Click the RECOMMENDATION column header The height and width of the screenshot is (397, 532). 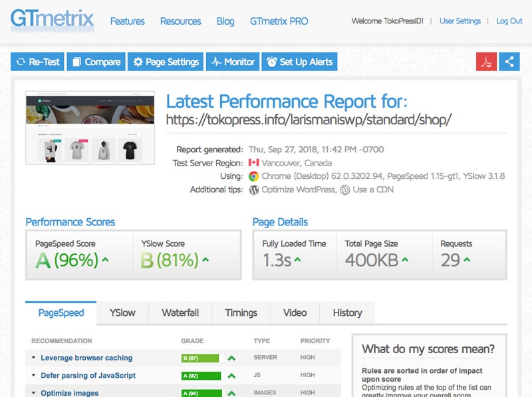pyautogui.click(x=62, y=341)
